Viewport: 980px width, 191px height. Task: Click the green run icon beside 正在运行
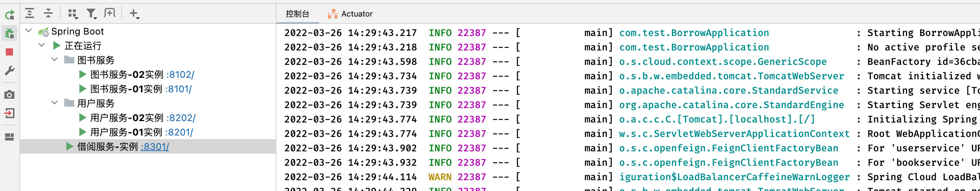tap(57, 45)
